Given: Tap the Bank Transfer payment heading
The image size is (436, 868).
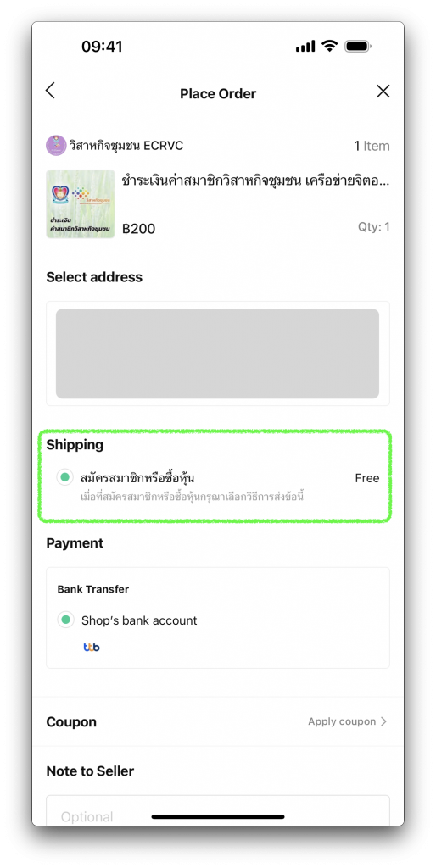Looking at the screenshot, I should [x=93, y=589].
